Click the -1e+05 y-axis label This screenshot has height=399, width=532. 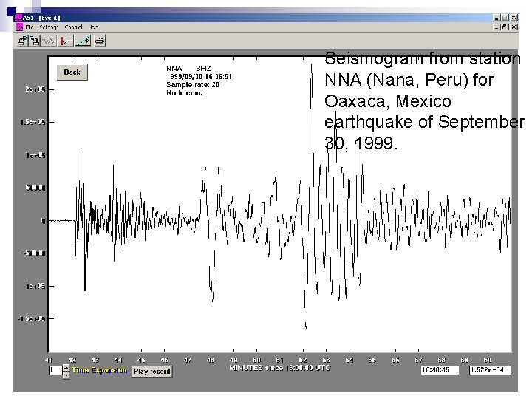pos(34,286)
